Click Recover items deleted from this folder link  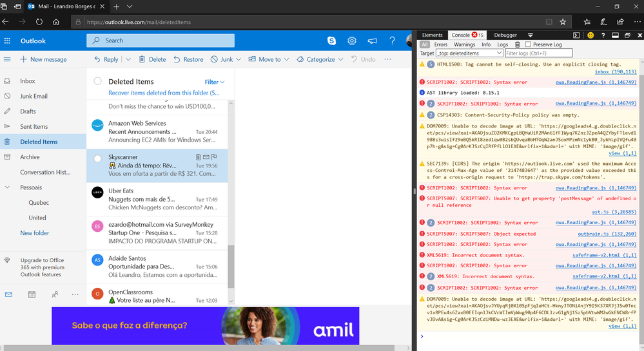(x=164, y=93)
